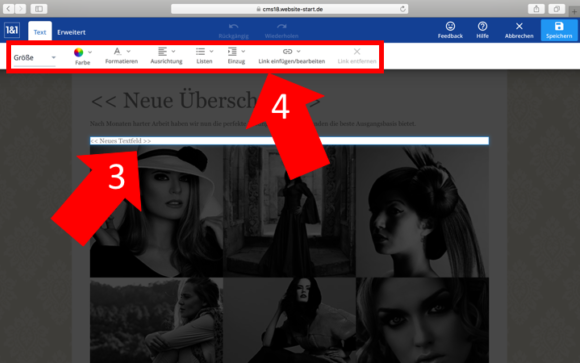This screenshot has height=363, width=580.
Task: Go back with Safari back arrow
Action: [9, 9]
